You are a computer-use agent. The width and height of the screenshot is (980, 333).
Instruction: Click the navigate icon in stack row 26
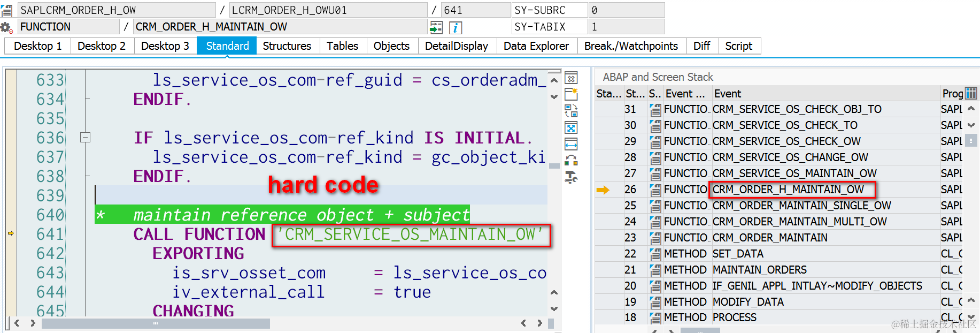point(655,190)
